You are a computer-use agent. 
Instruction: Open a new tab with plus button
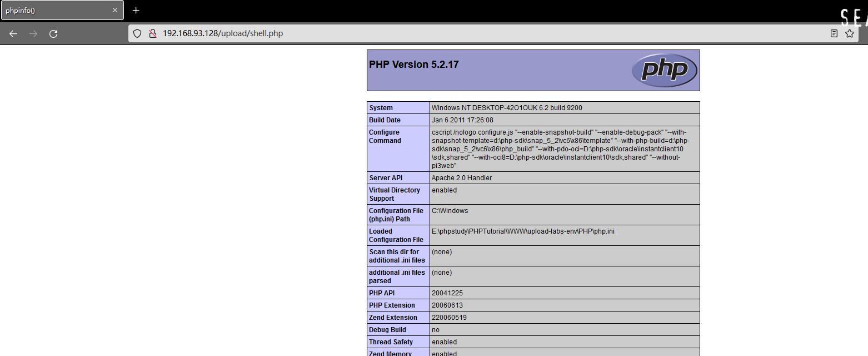pos(136,11)
